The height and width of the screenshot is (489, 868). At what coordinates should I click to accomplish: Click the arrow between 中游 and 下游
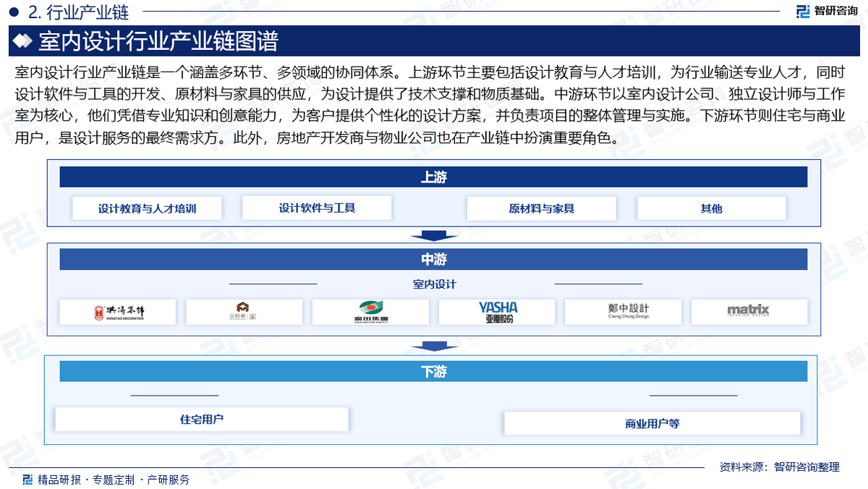tap(434, 346)
